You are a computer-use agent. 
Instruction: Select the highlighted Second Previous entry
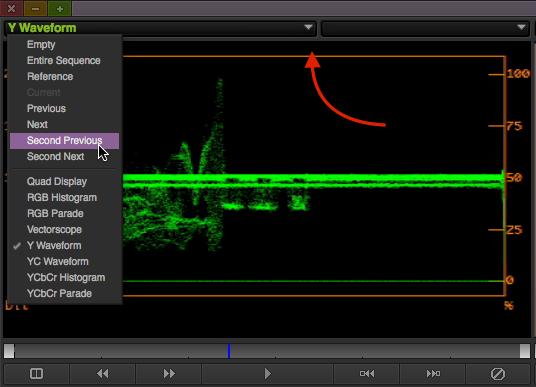coord(64,141)
